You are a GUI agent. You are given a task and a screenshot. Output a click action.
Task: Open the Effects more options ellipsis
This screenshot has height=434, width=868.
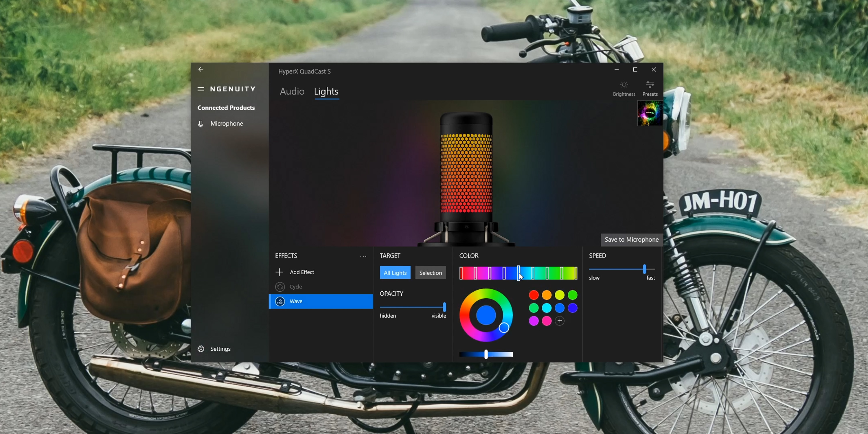(363, 256)
